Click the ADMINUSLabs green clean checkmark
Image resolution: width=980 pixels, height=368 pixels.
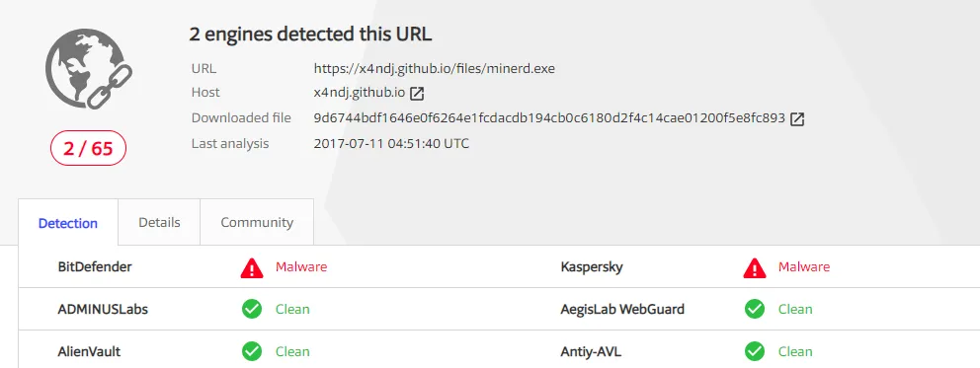(252, 310)
